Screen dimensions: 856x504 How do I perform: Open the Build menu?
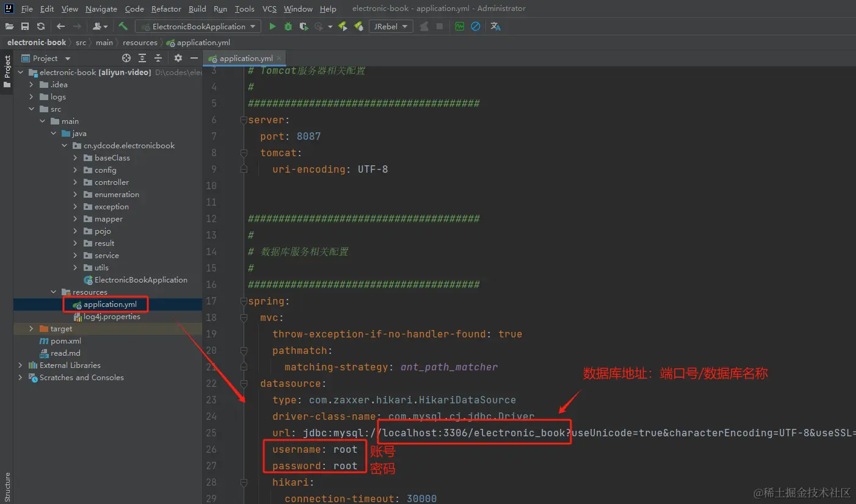(197, 9)
